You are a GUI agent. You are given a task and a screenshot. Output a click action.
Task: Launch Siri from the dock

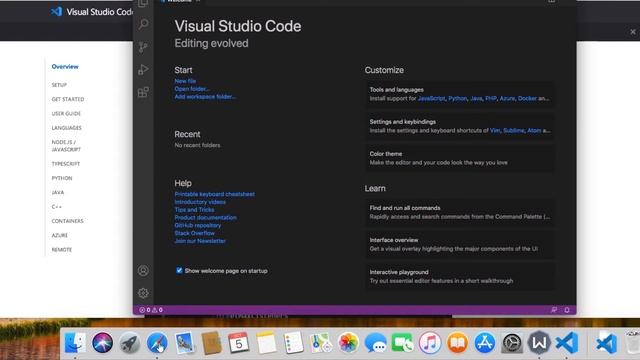[x=102, y=342]
